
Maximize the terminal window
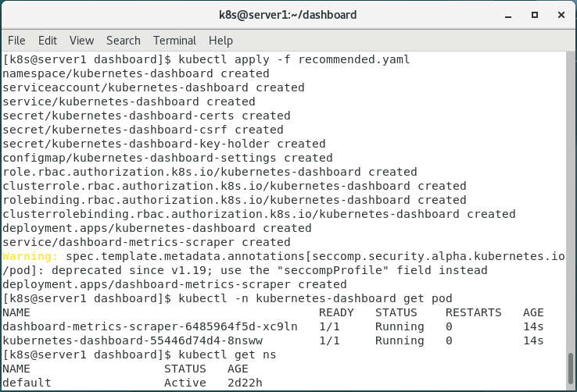coord(535,15)
